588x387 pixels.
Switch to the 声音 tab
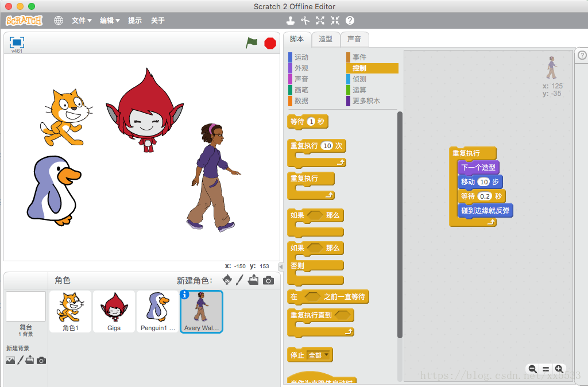click(x=354, y=39)
